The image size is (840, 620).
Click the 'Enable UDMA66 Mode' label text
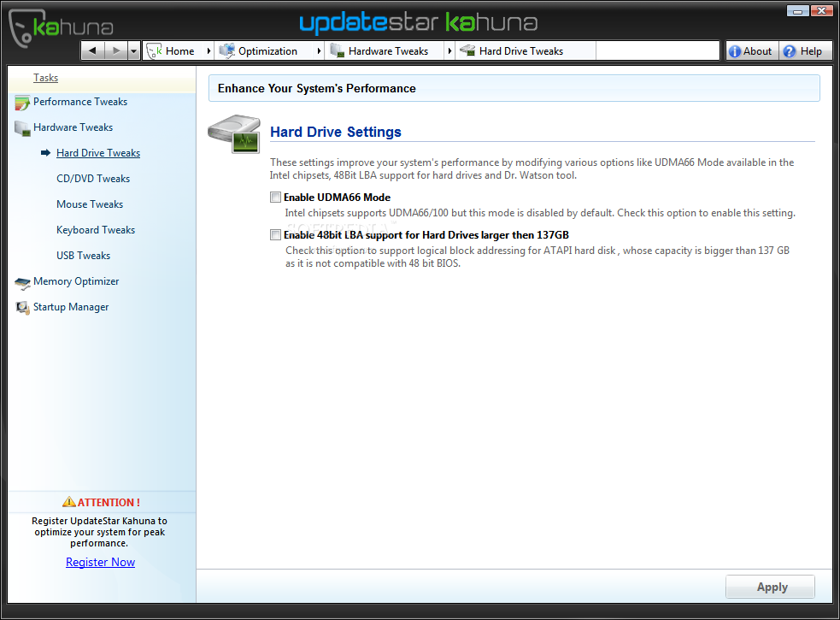(x=337, y=198)
